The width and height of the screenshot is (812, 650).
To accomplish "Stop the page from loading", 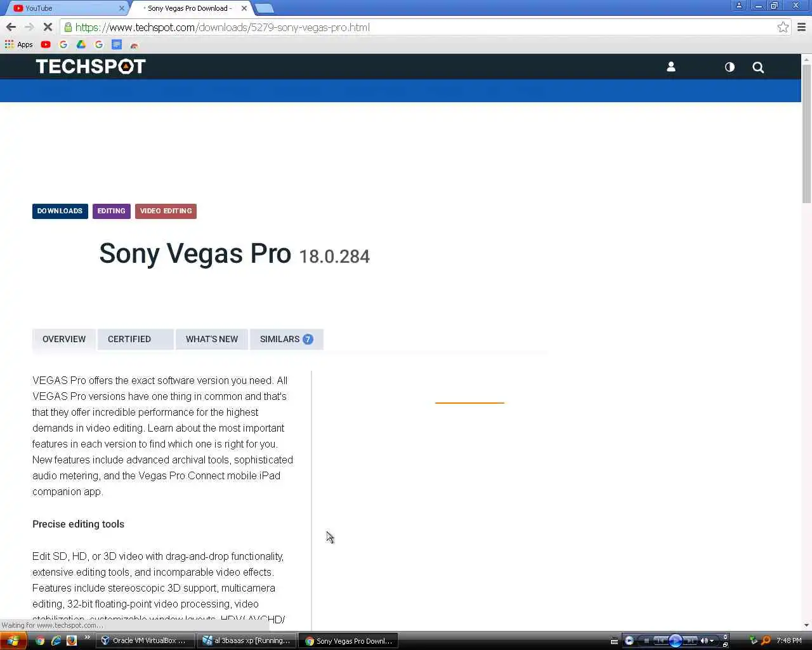I will [x=48, y=27].
